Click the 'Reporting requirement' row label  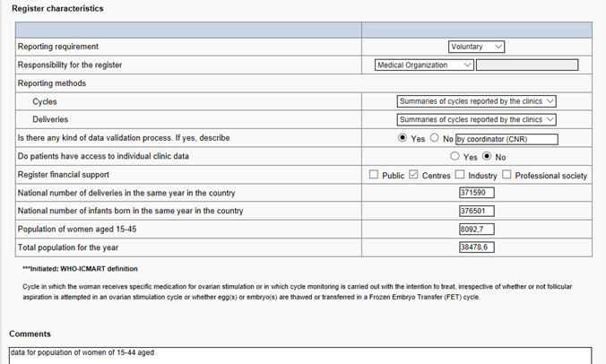click(x=58, y=47)
